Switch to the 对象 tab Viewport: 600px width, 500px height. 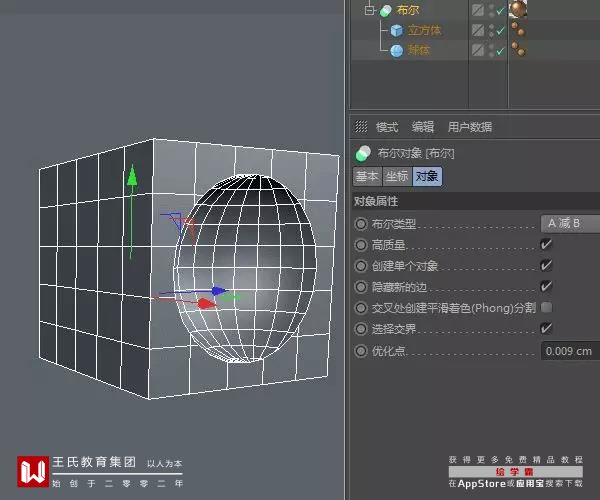[x=427, y=176]
